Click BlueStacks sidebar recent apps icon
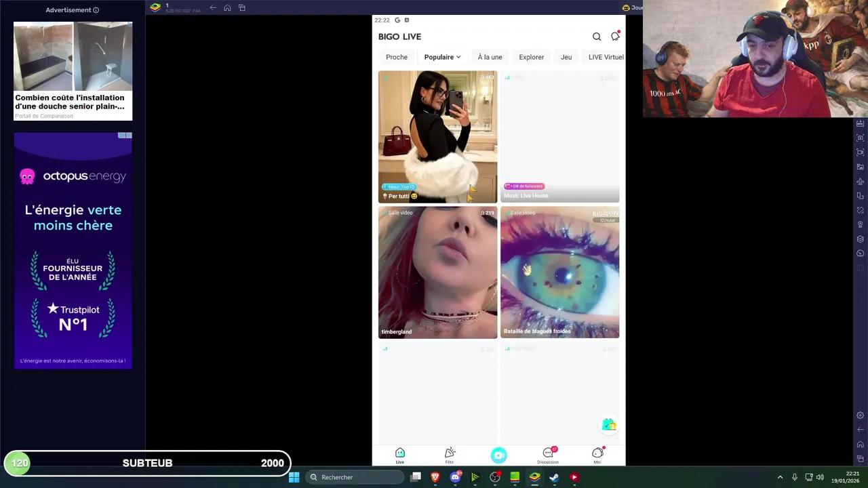The image size is (868, 488). click(861, 459)
